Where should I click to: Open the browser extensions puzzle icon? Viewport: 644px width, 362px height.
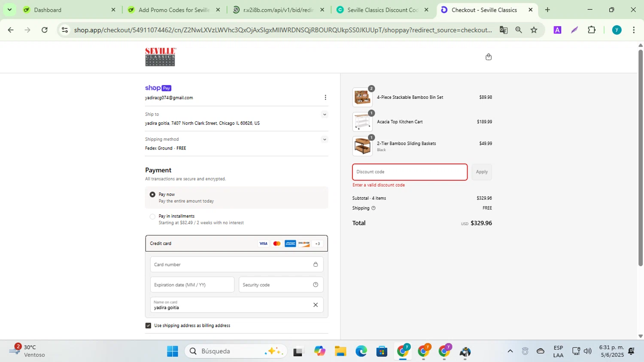pos(592,30)
